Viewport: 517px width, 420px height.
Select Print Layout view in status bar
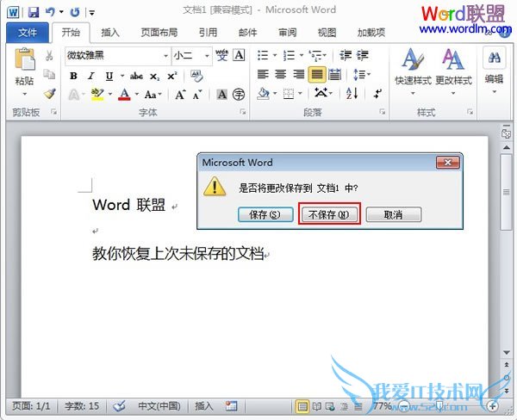tap(302, 406)
